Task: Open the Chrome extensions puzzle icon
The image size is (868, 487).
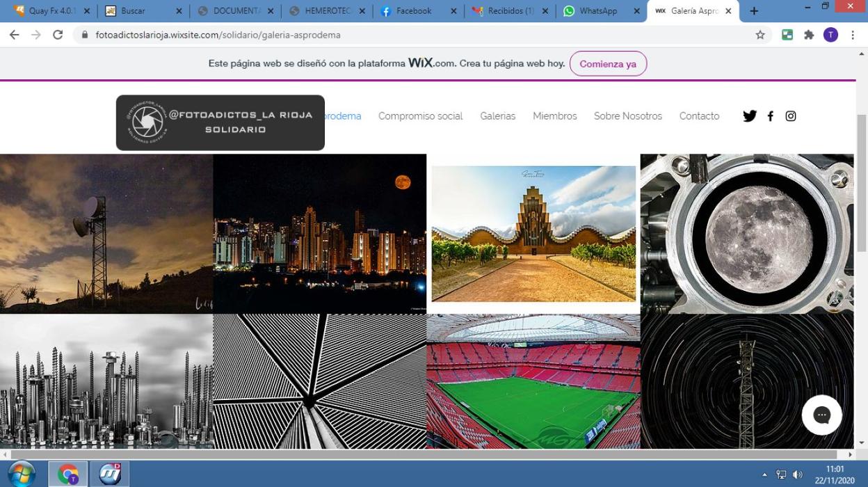Action: (x=809, y=35)
